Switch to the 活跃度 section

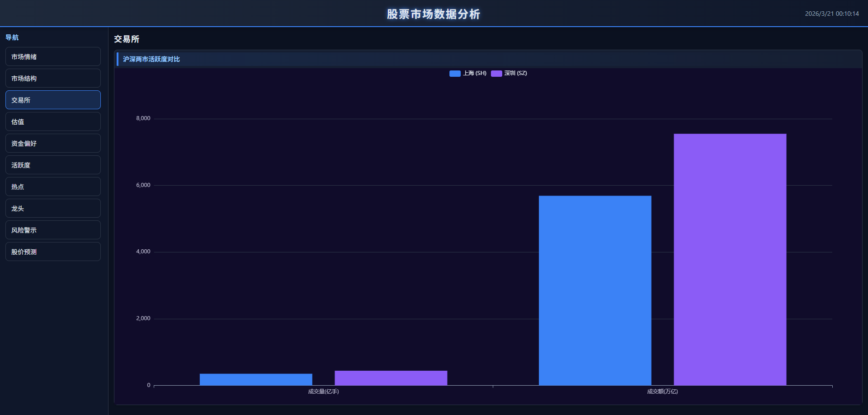point(53,165)
